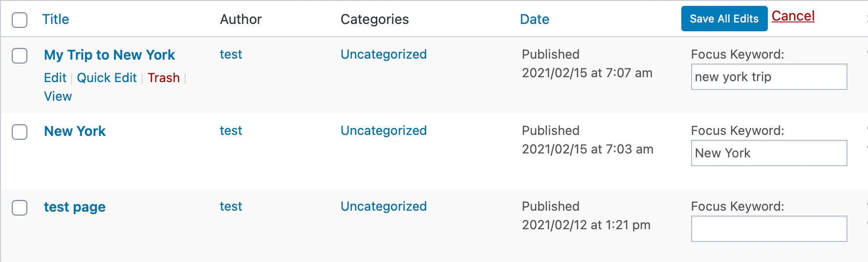Click focus keyword field with 'New York'

pyautogui.click(x=768, y=153)
